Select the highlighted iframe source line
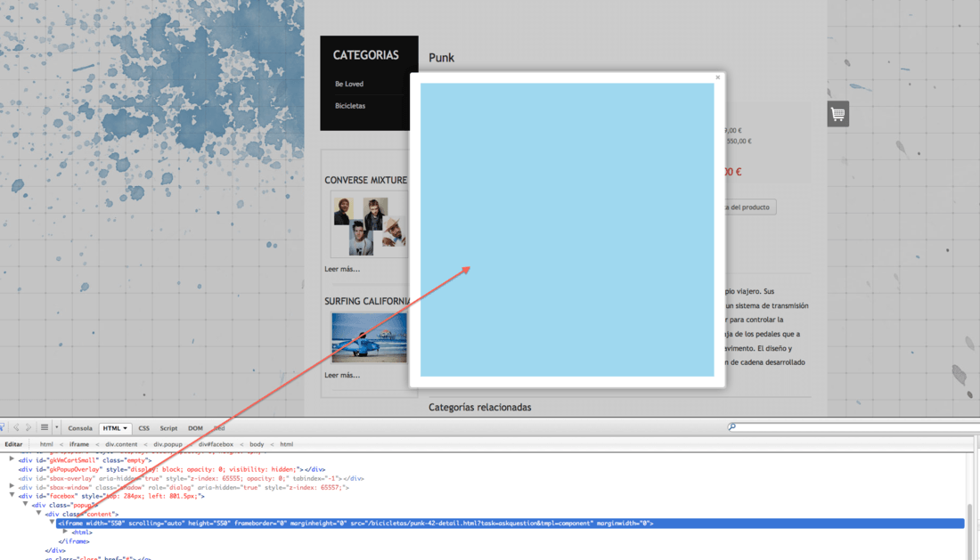This screenshot has height=560, width=980. tap(510, 523)
